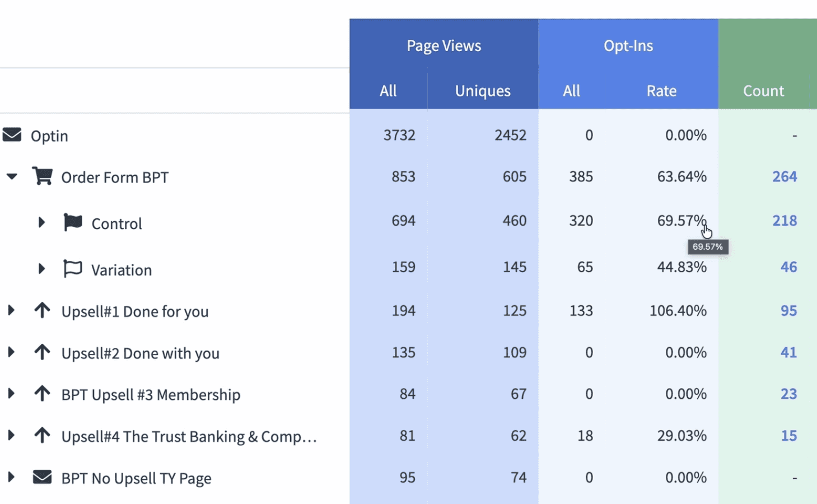Select the Opt-Ins column group header

628,45
